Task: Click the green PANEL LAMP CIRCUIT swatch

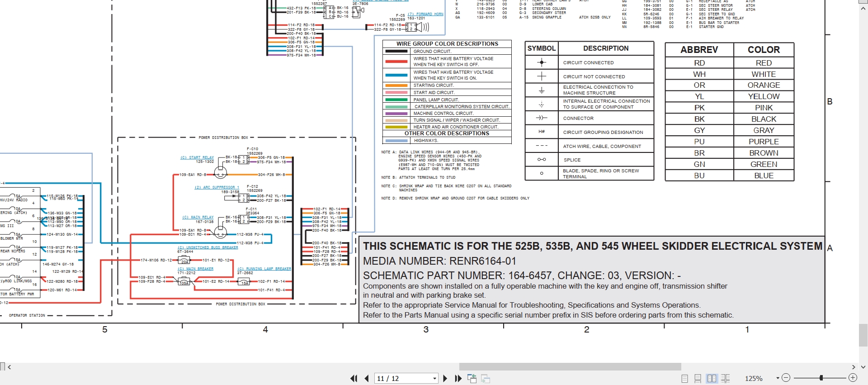Action: (x=396, y=100)
